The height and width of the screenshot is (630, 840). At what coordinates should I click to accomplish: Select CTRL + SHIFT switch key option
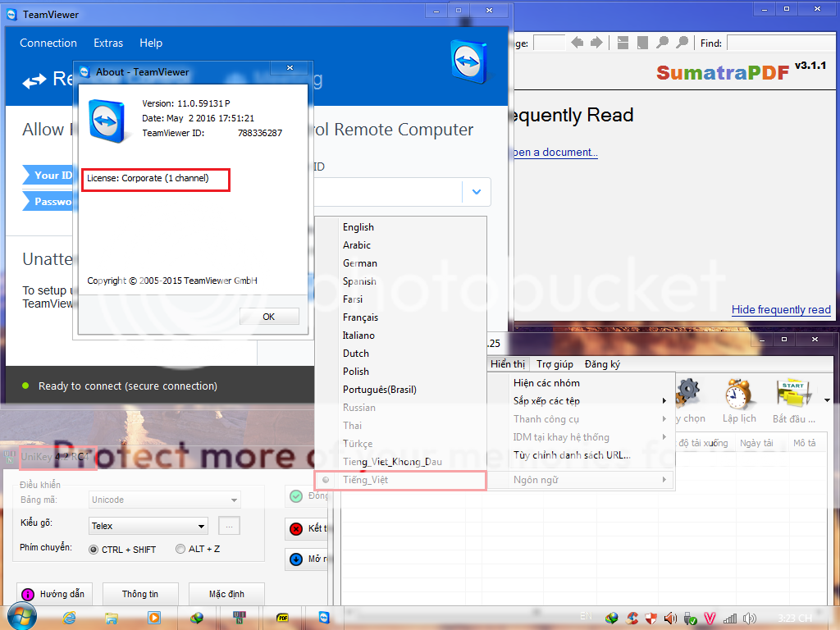tap(94, 549)
